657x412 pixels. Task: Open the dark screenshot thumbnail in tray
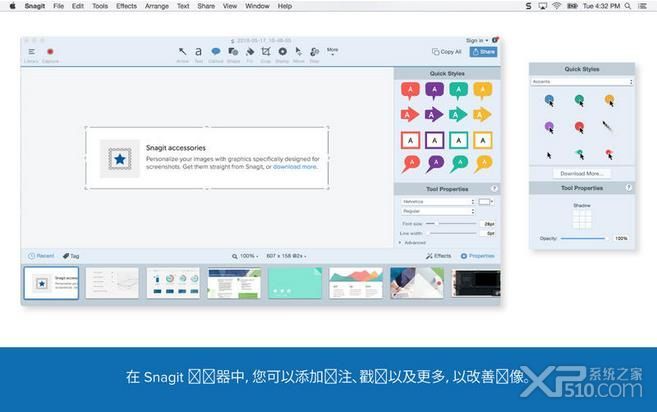[476, 283]
